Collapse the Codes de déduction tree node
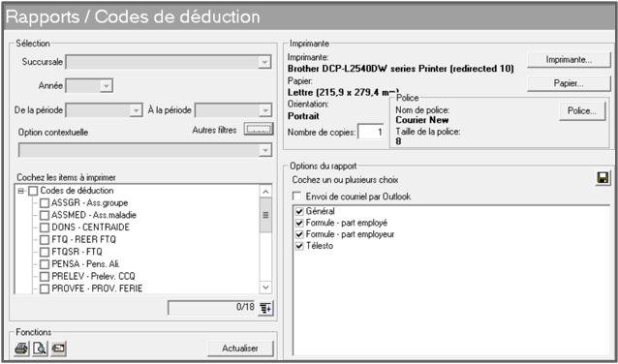 20,191
